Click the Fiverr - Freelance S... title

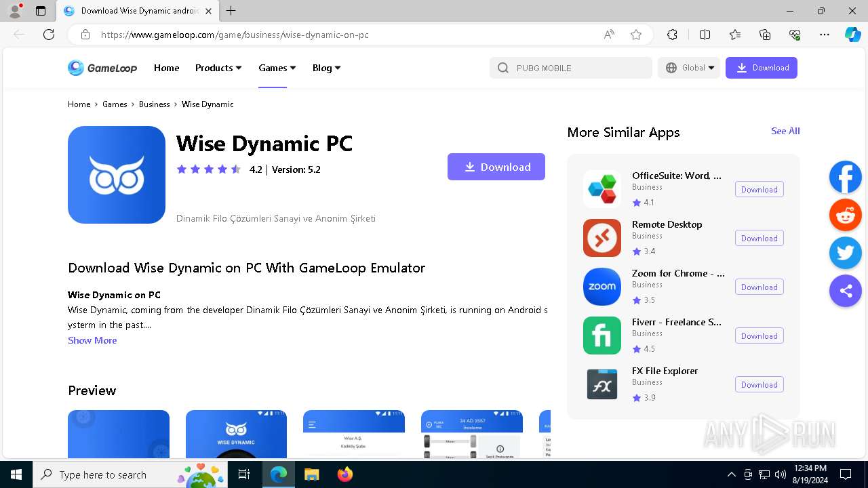click(677, 322)
